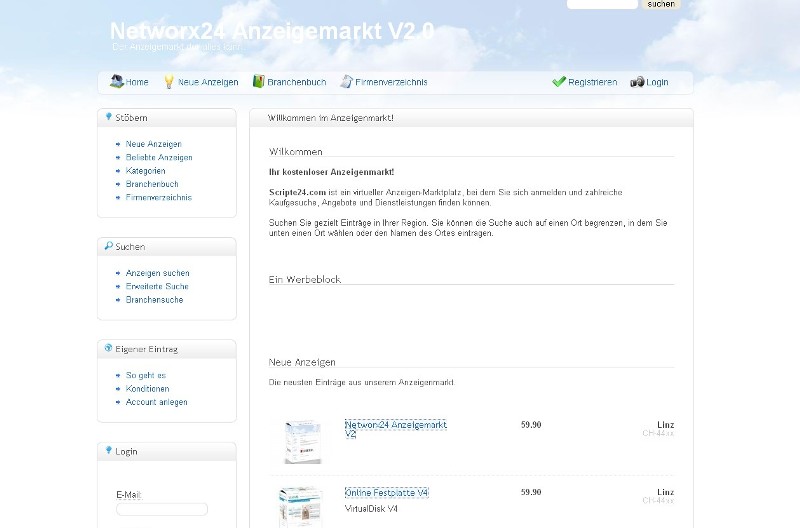Click the top search text field
Image resolution: width=800 pixels, height=528 pixels.
(x=602, y=4)
